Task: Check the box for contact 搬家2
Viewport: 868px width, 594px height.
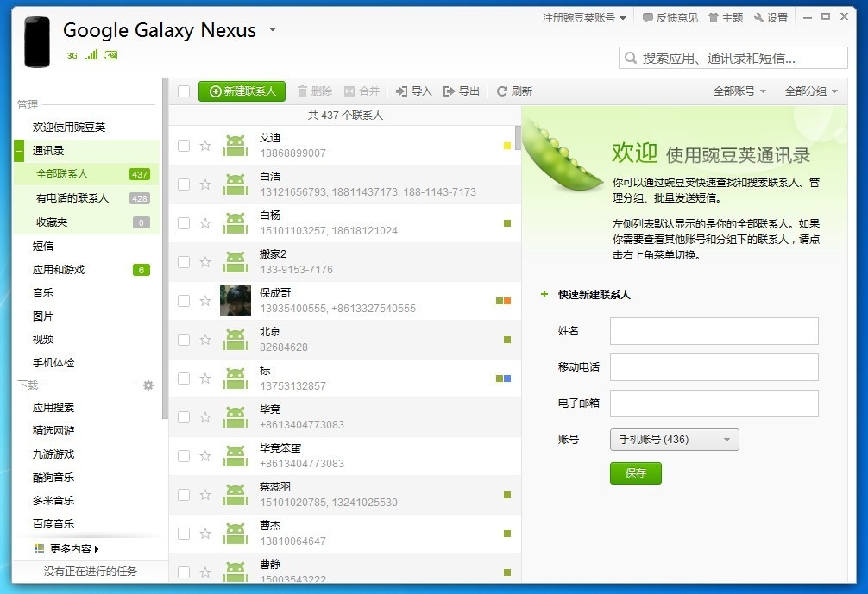Action: point(184,261)
